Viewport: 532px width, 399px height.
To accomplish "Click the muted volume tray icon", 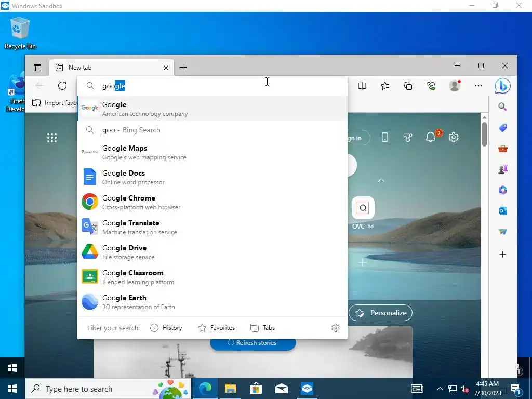I will pos(465,389).
